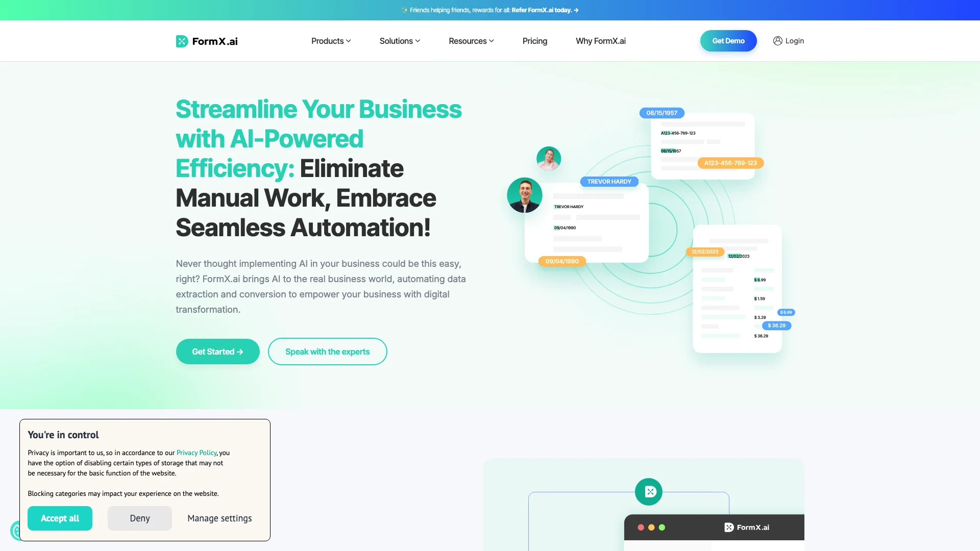Click the user account login icon
Image resolution: width=980 pixels, height=551 pixels.
point(778,40)
